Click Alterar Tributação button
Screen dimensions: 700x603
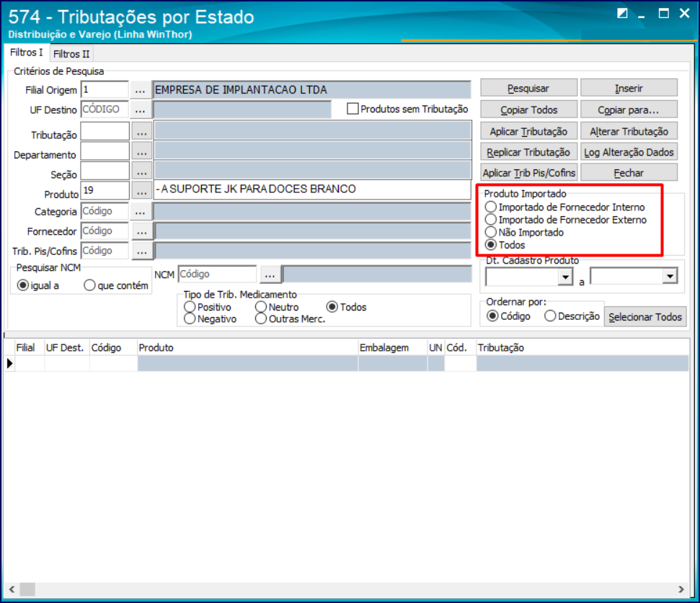click(629, 132)
